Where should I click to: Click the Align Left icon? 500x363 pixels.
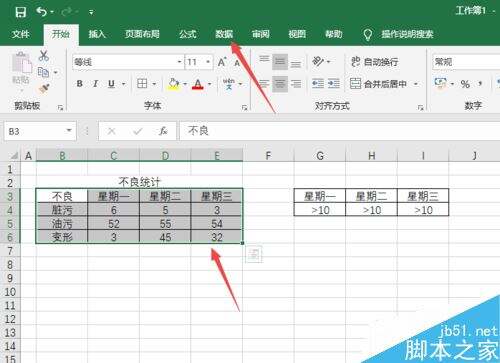264,83
